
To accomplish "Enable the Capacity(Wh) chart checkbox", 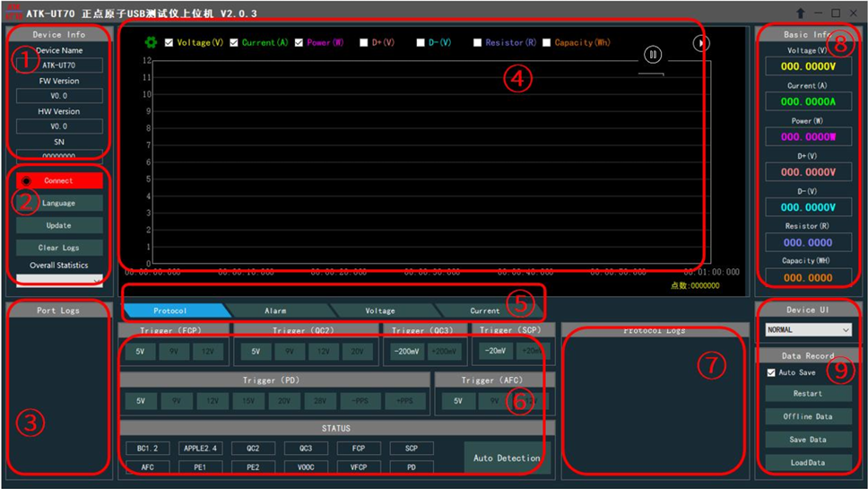I will (x=547, y=42).
